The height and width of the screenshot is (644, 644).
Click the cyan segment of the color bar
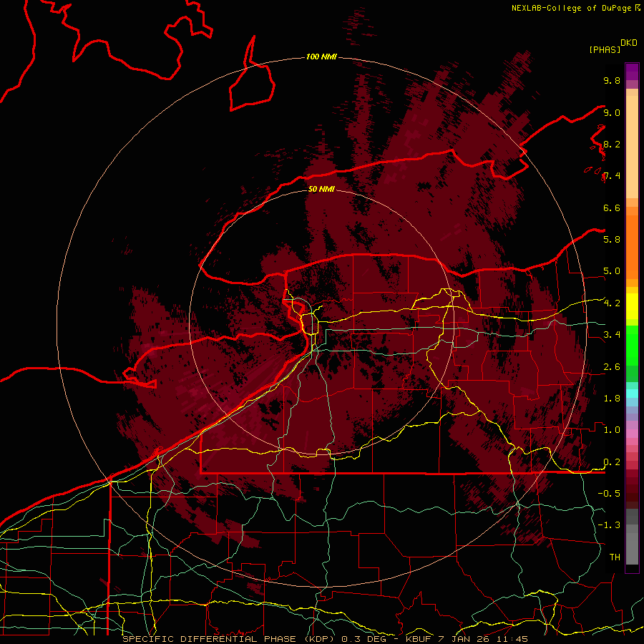[632, 394]
